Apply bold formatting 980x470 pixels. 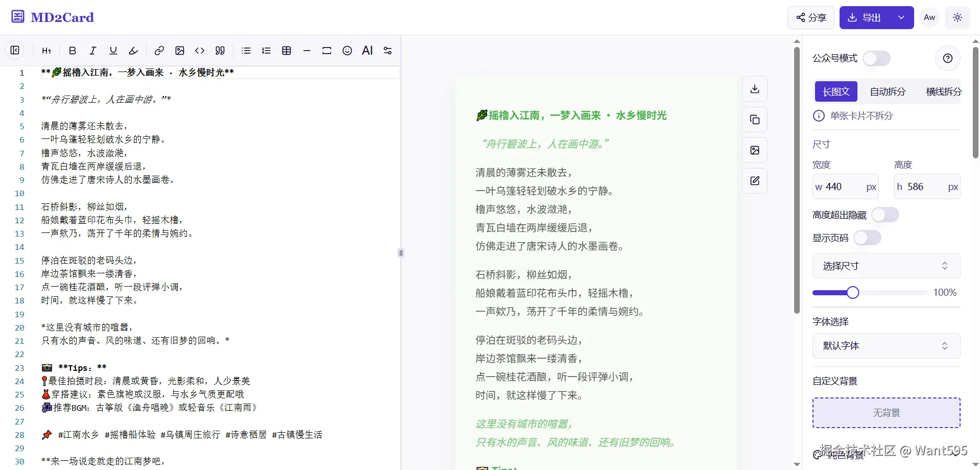[73, 51]
